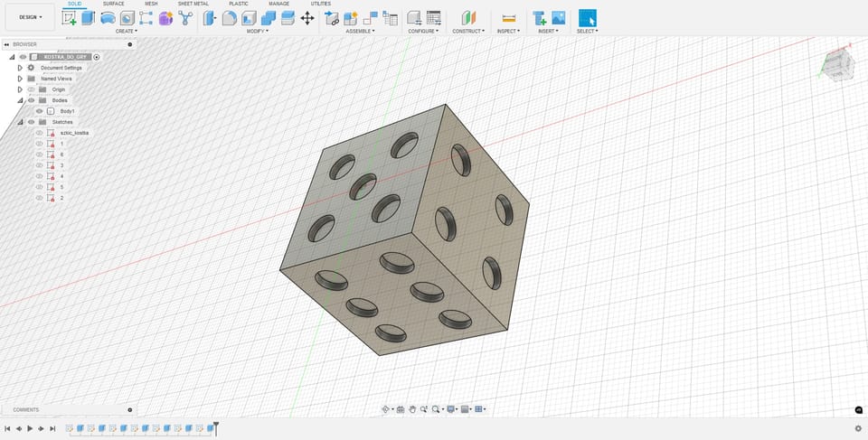868x440 pixels.
Task: Open the timeline settings gear
Action: [858, 428]
